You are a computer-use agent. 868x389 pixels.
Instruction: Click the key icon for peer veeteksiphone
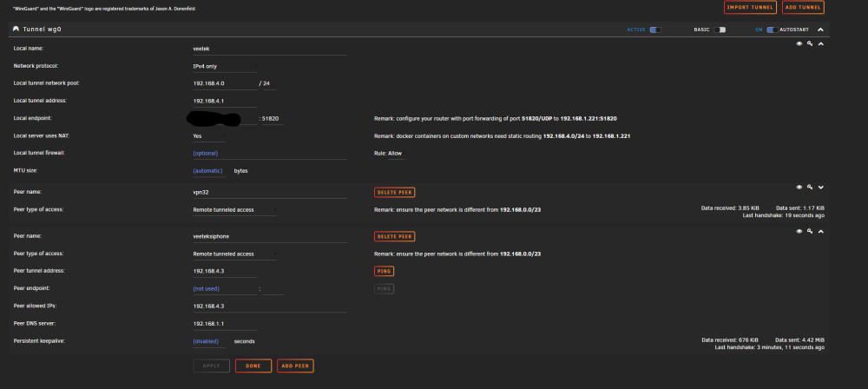point(810,232)
